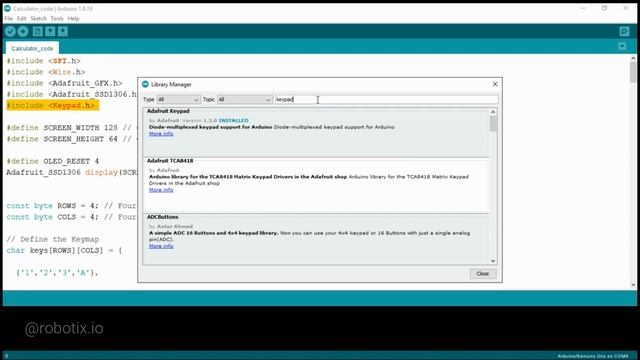This screenshot has height=360, width=640.
Task: Open the File menu
Action: (x=9, y=18)
